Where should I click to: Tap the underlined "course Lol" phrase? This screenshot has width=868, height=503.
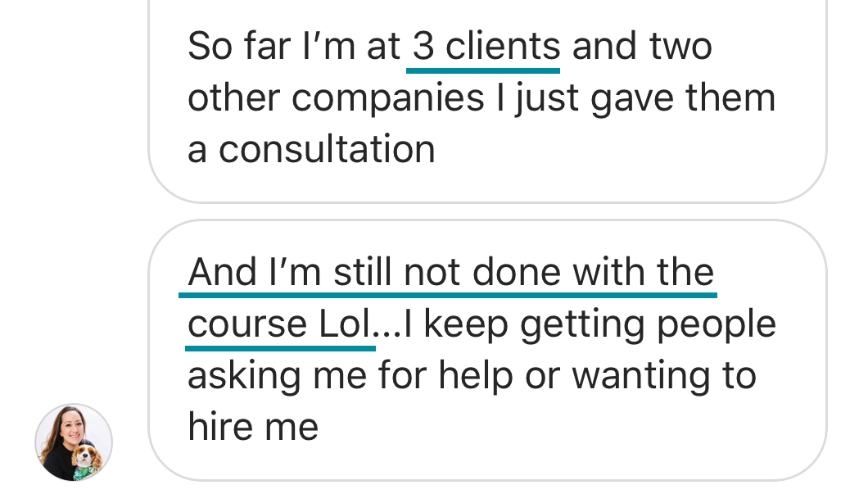tap(280, 324)
